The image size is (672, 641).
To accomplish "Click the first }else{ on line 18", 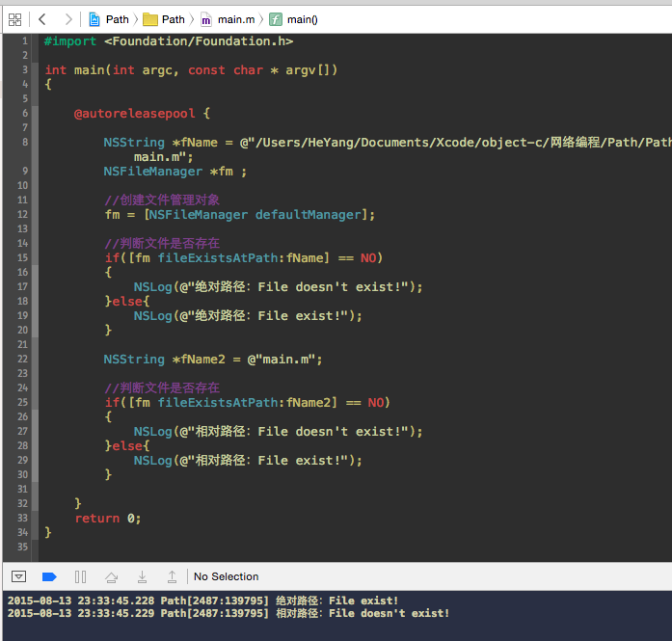I will coord(127,301).
